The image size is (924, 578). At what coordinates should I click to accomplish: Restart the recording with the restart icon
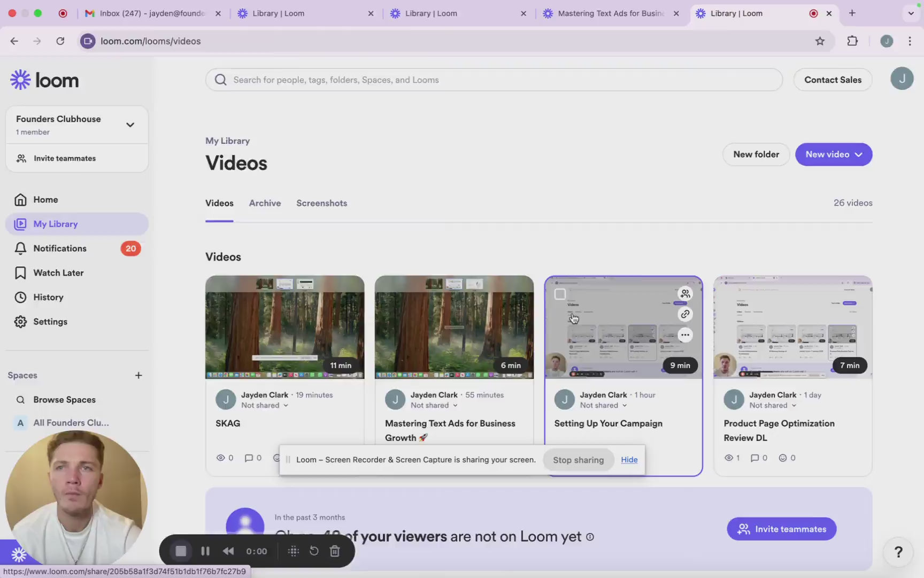[314, 551]
